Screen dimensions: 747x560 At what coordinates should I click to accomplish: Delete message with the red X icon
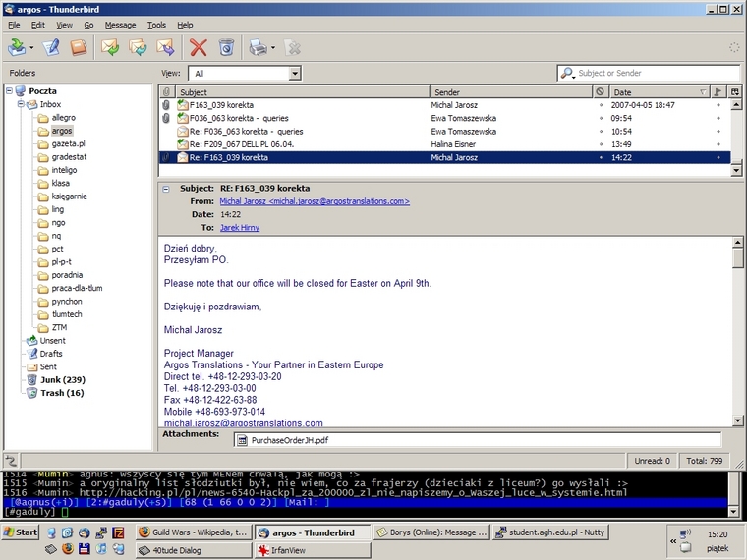(x=199, y=47)
